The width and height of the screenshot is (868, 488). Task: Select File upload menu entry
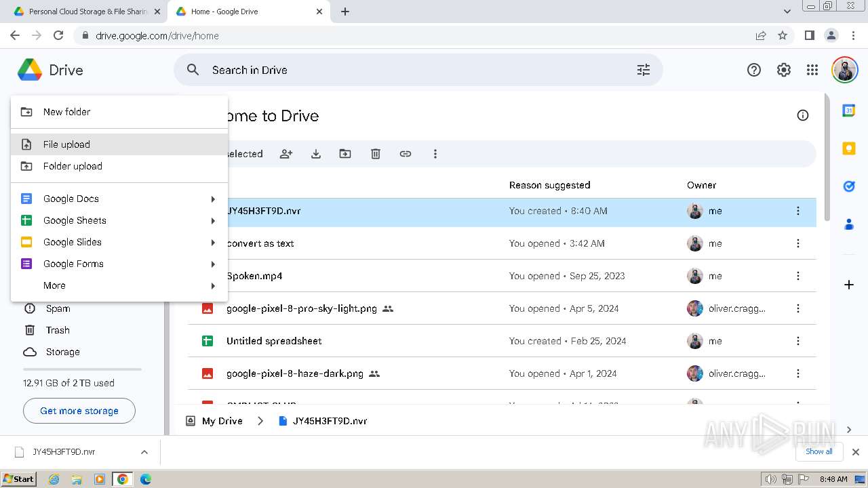(x=119, y=144)
